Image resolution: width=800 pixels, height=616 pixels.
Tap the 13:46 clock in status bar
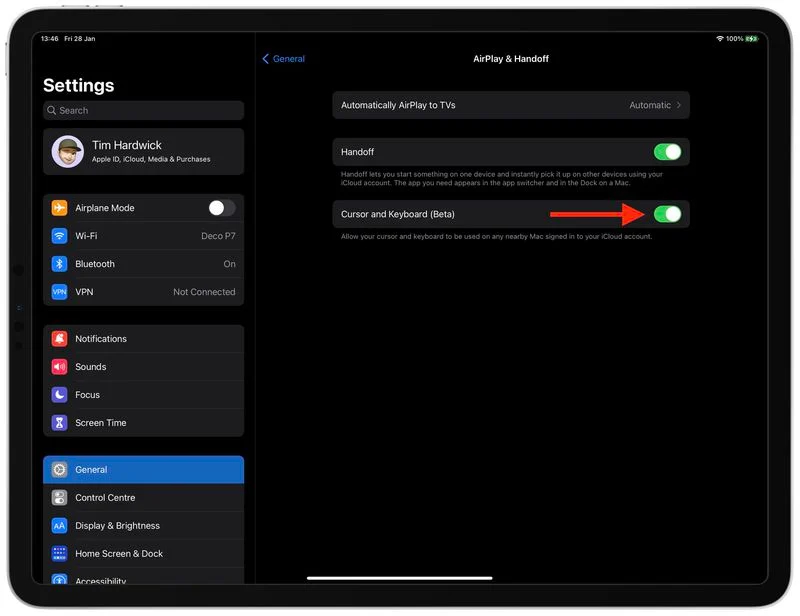click(49, 39)
